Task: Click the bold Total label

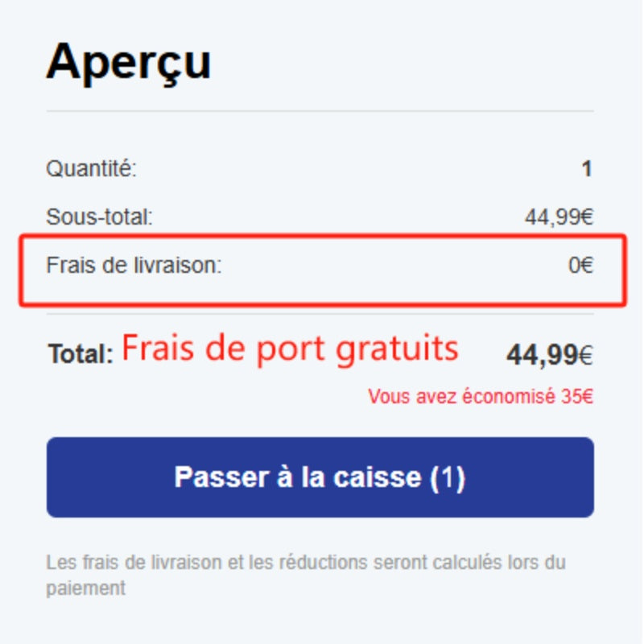Action: pos(80,353)
